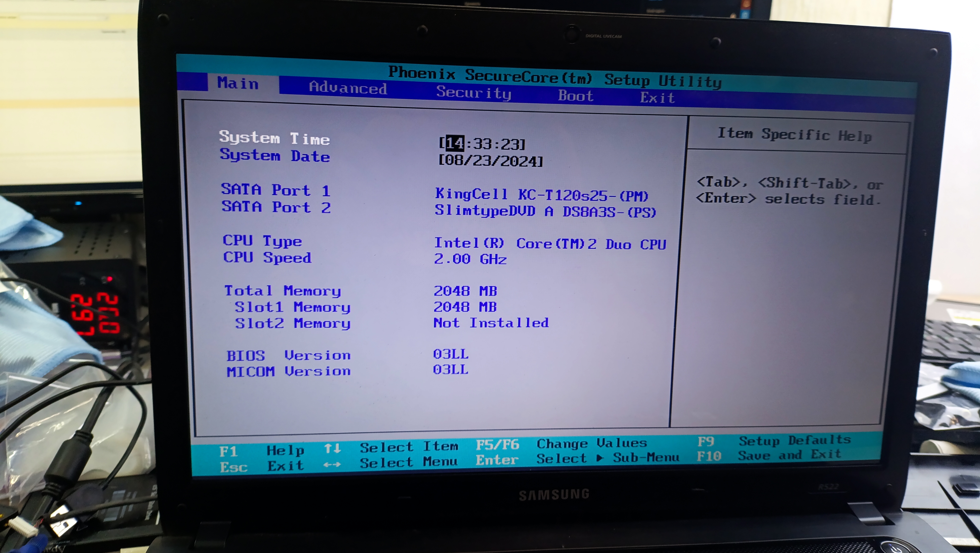The image size is (980, 553).
Task: Click the Slot2 Memory label
Action: pos(292,323)
